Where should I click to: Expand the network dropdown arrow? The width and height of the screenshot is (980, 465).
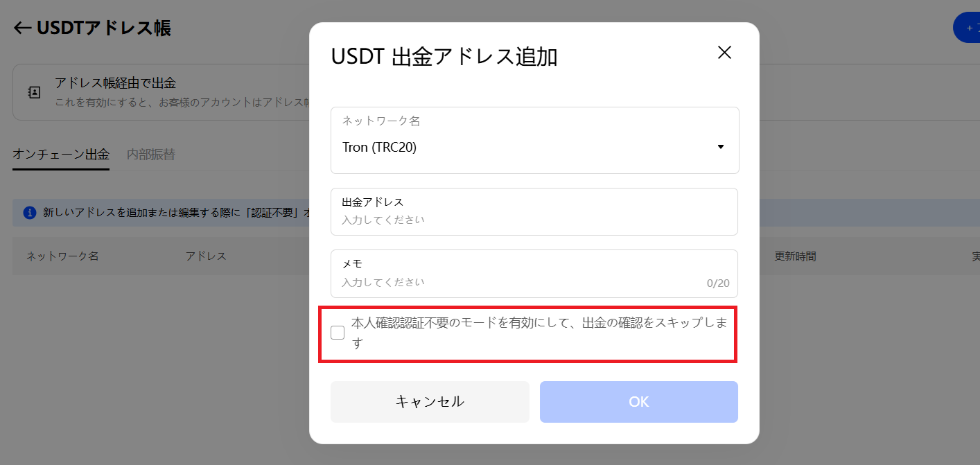[x=721, y=147]
